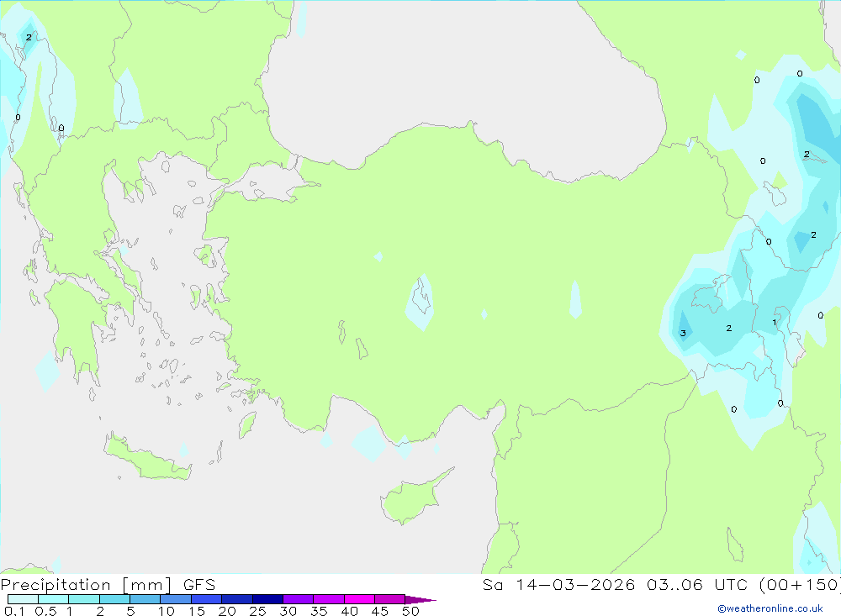The width and height of the screenshot is (841, 616).
Task: Select the 30–35 mm violet legend swatch
Action: 299,599
